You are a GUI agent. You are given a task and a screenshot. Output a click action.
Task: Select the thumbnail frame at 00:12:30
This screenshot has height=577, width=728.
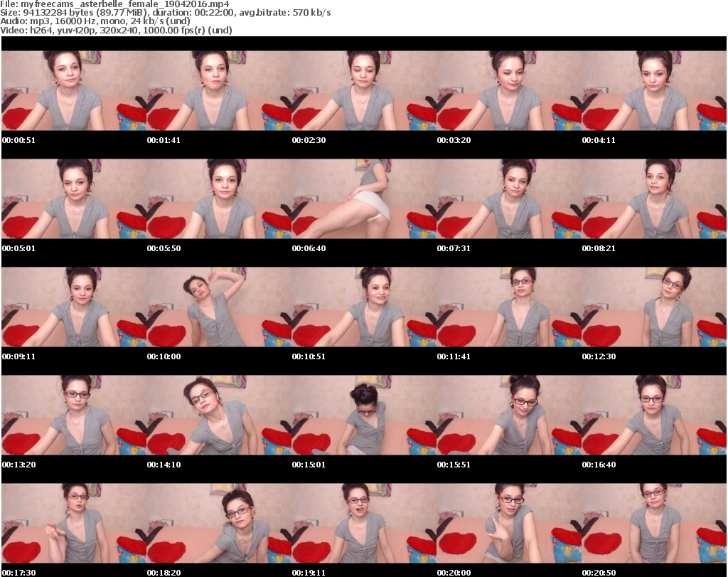[654, 307]
